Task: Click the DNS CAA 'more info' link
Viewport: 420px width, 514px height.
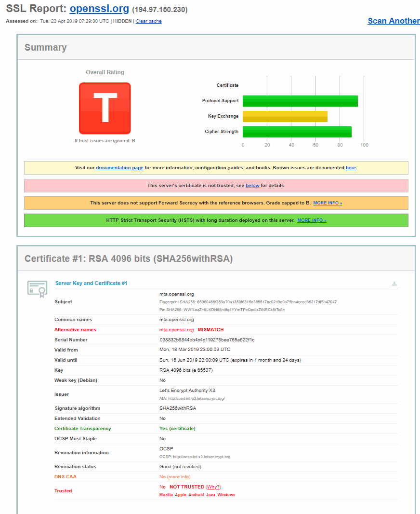Action: click(x=179, y=476)
